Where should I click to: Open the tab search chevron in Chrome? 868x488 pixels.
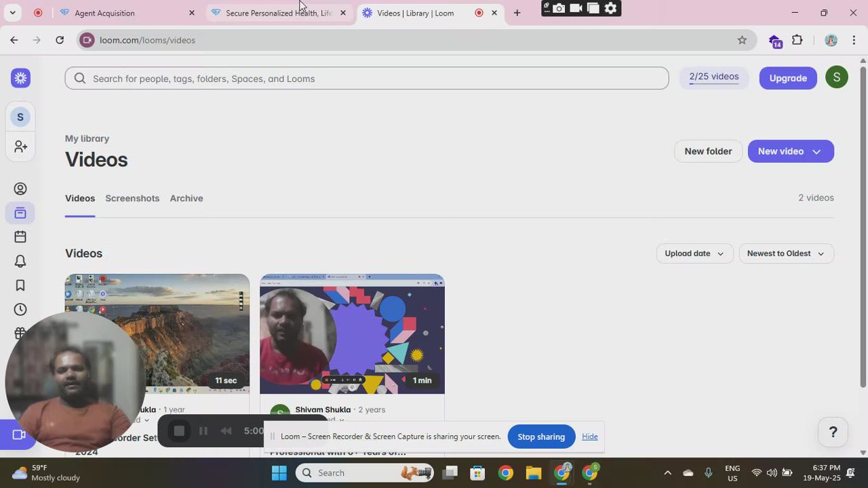pos(12,13)
